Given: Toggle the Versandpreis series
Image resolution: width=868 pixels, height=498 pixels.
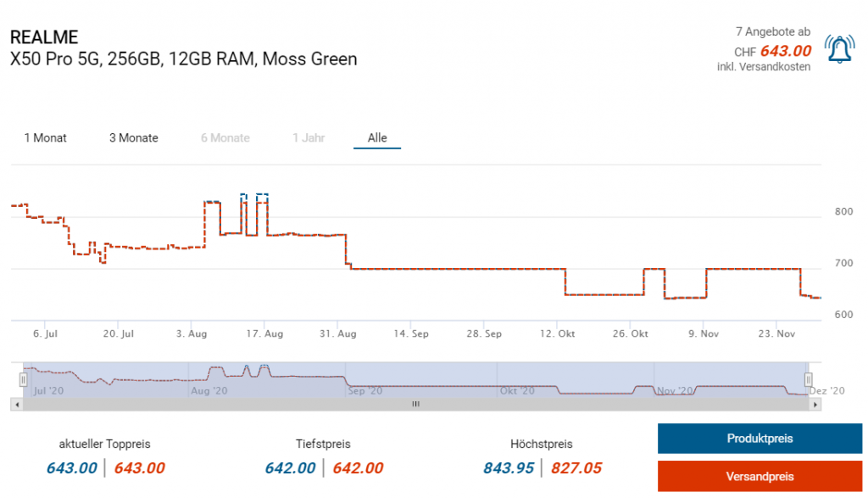Looking at the screenshot, I should [759, 476].
